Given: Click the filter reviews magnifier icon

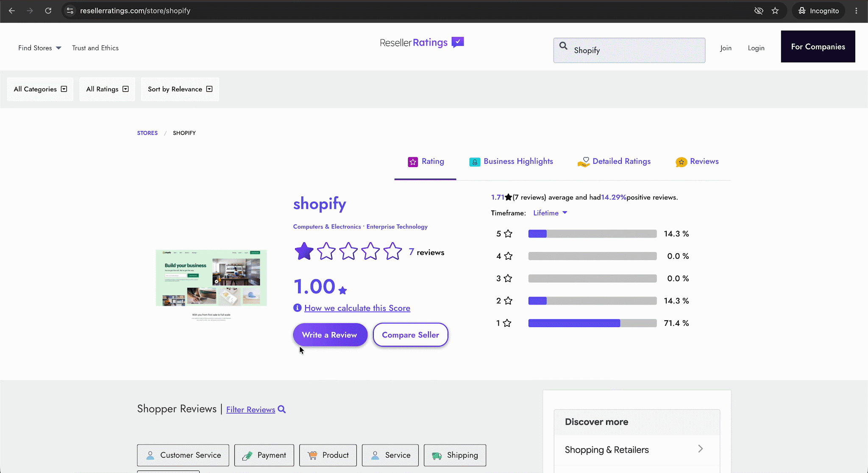Looking at the screenshot, I should (282, 409).
